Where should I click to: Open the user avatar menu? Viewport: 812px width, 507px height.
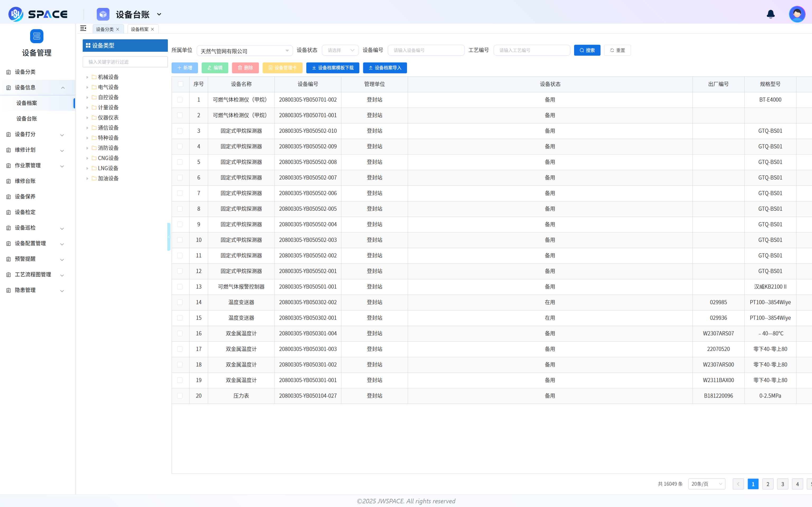click(x=797, y=14)
